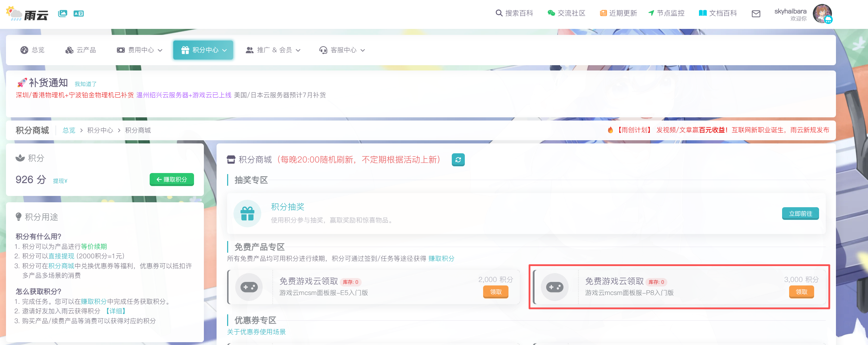The height and width of the screenshot is (345, 868).
Task: Open the 总览 navigation tab
Action: 32,50
